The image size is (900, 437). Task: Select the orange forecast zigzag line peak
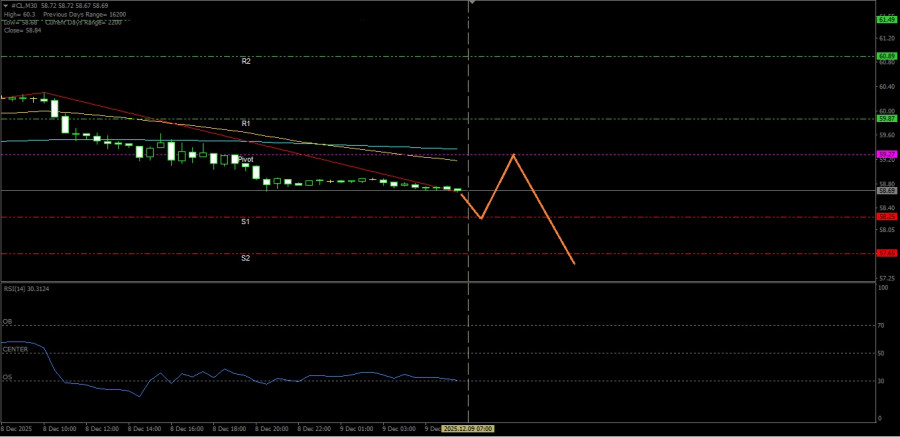point(513,155)
